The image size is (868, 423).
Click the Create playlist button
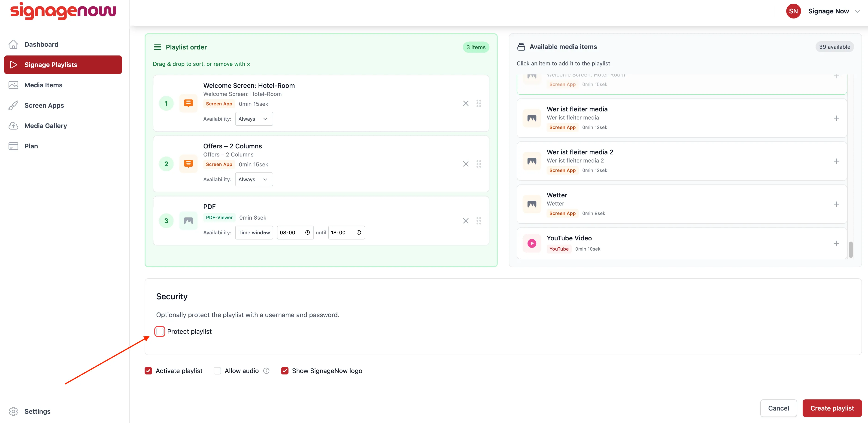832,408
